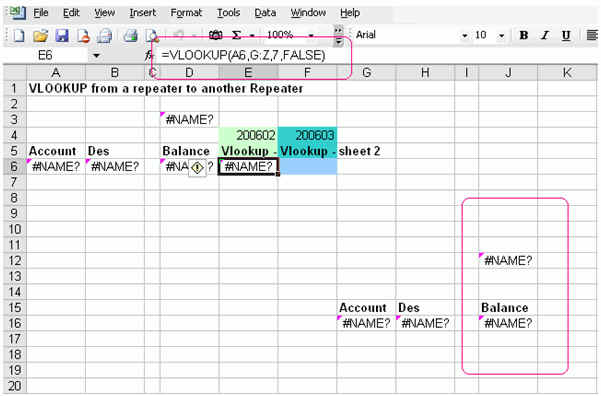Viewport: 601px width, 396px height.
Task: Click the #NAME? cell in J16
Action: [508, 324]
